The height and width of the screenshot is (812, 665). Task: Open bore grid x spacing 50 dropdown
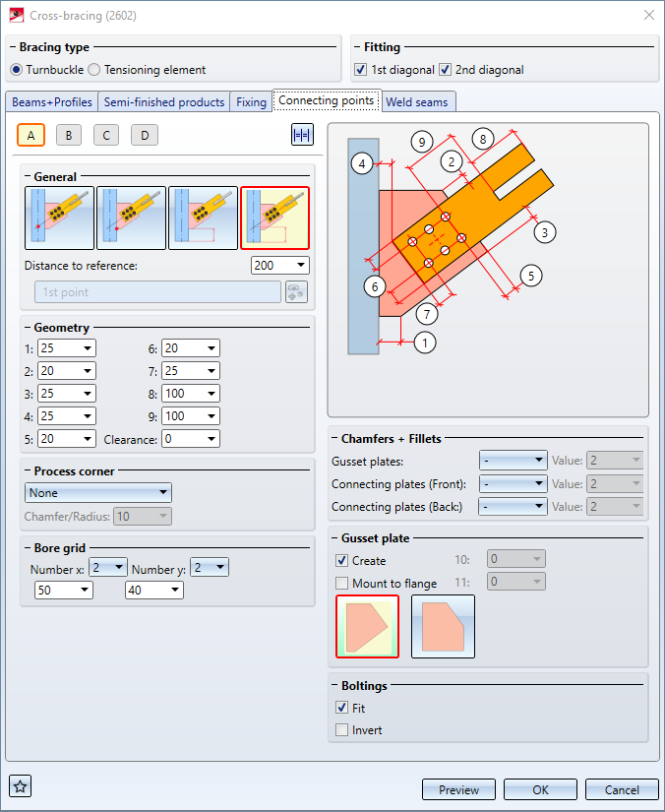tap(64, 591)
